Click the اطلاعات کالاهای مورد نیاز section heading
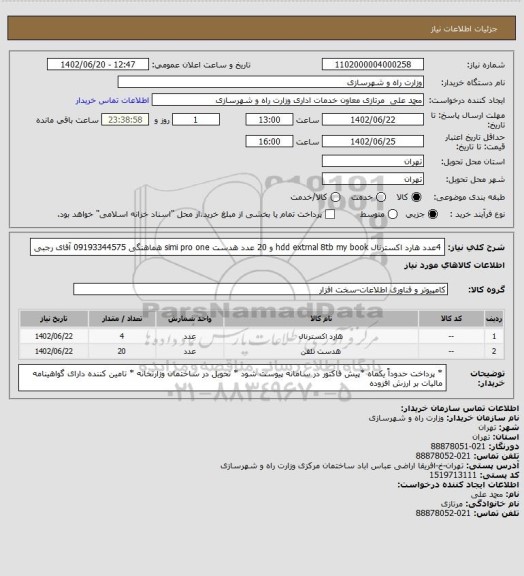This screenshot has width=524, height=576. coord(454,266)
